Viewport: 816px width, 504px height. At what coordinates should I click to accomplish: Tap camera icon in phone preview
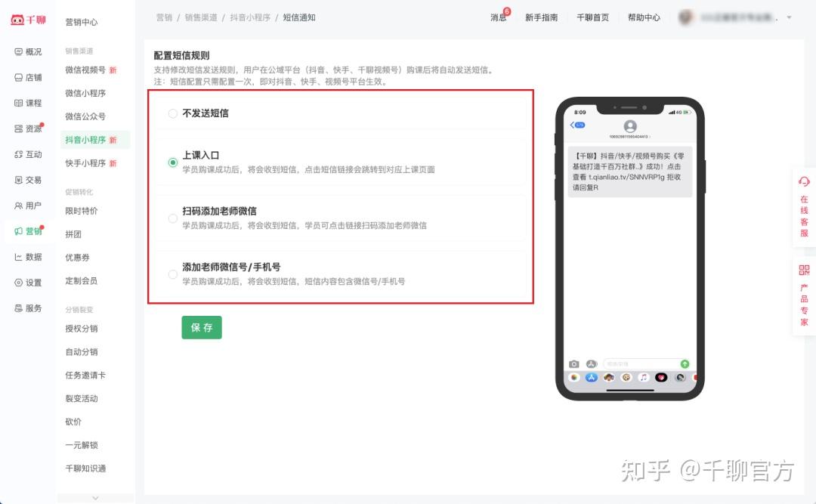pos(574,364)
